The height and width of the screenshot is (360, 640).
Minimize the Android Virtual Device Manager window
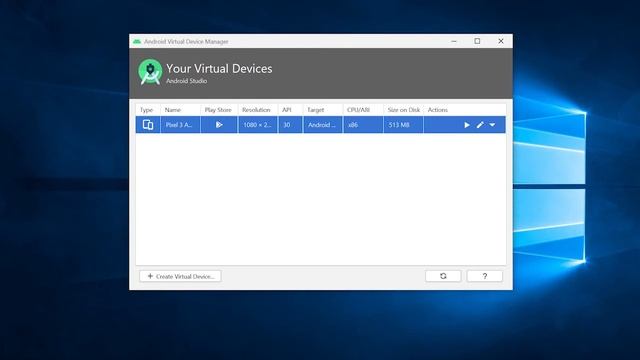(454, 41)
